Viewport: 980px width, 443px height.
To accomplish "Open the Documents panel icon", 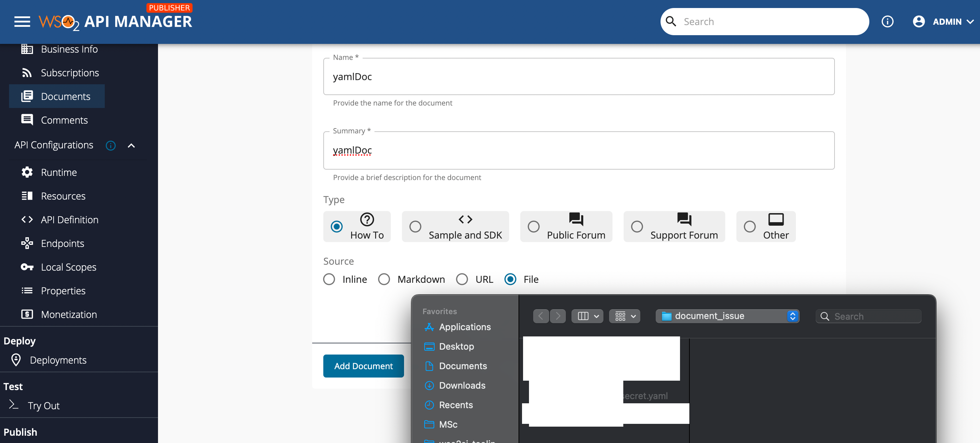I will (x=27, y=96).
